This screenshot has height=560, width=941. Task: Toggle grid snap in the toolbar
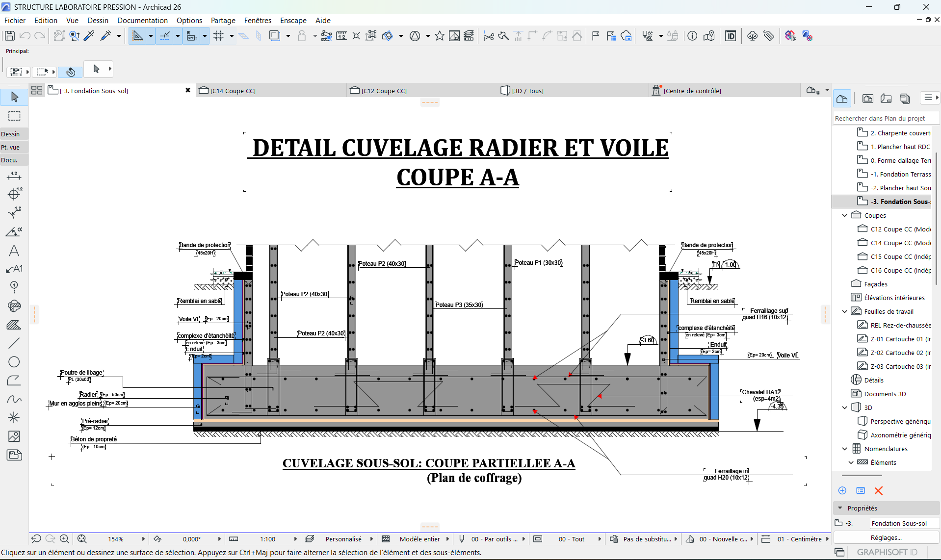[219, 36]
